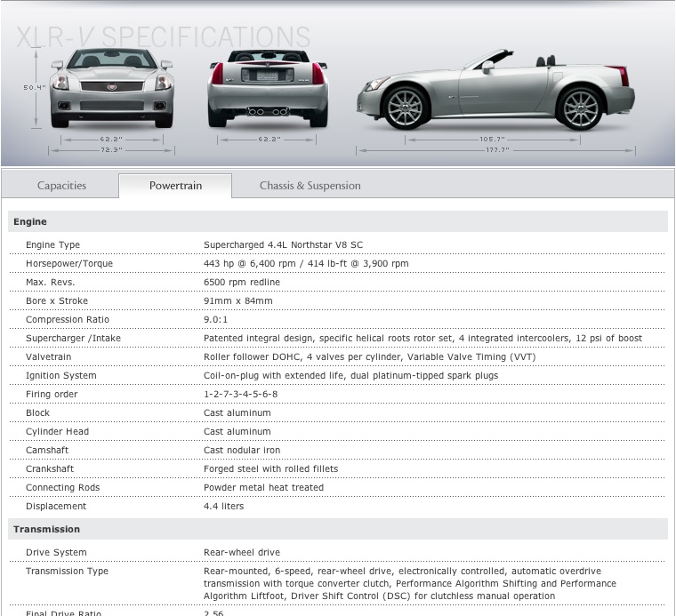This screenshot has height=616, width=676.
Task: Select the Rear-wheel drive value
Action: [241, 552]
